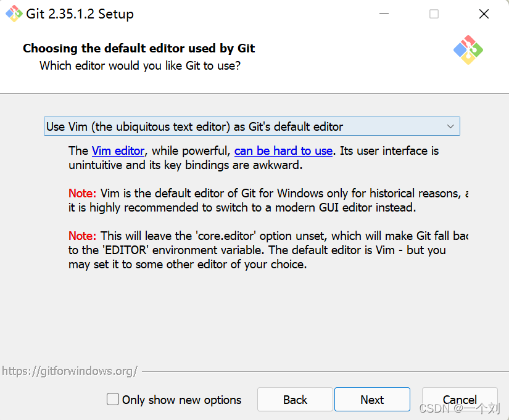Minimize the Git Setup window
The image size is (509, 420).
coord(384,14)
